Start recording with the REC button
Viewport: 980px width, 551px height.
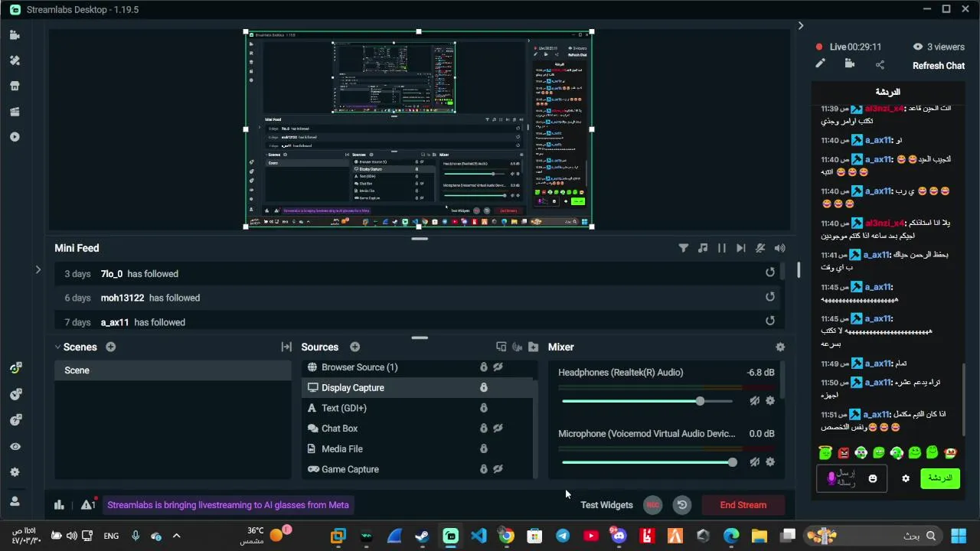pyautogui.click(x=652, y=505)
